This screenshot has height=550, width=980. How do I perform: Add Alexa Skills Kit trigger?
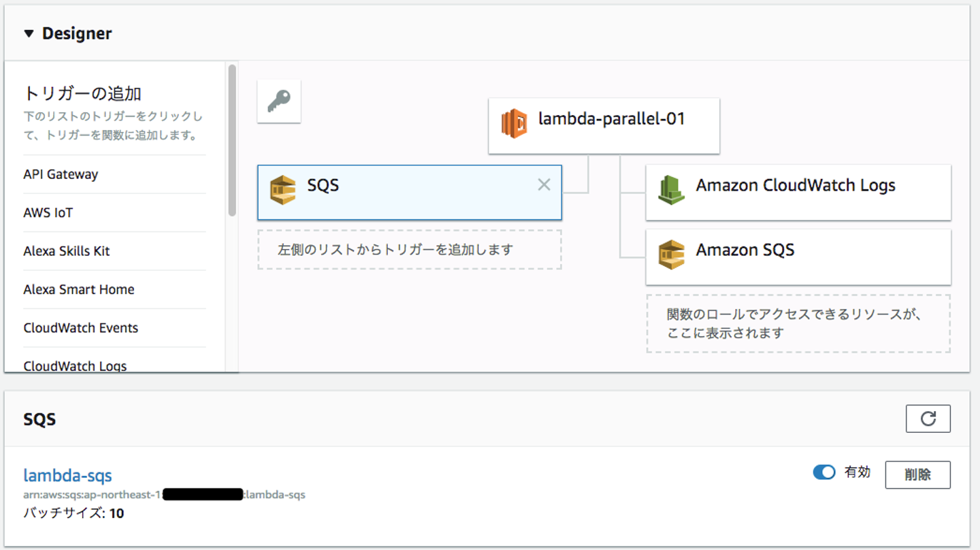(x=67, y=251)
